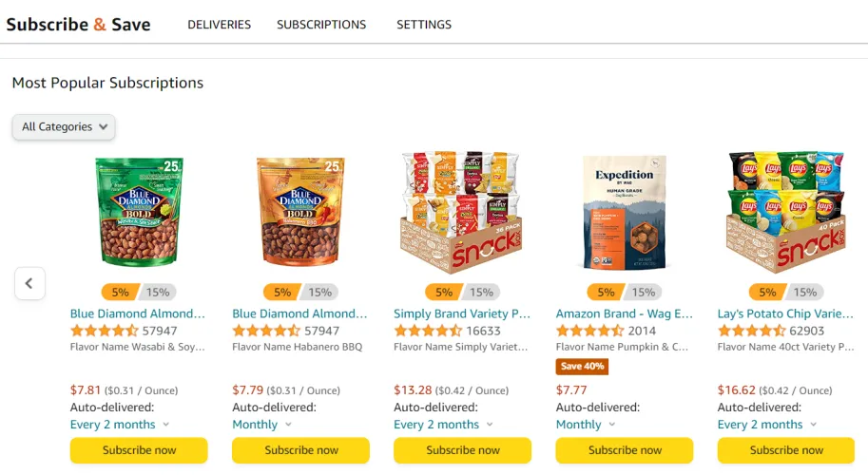
Task: Switch to the Settings tab
Action: 424,25
